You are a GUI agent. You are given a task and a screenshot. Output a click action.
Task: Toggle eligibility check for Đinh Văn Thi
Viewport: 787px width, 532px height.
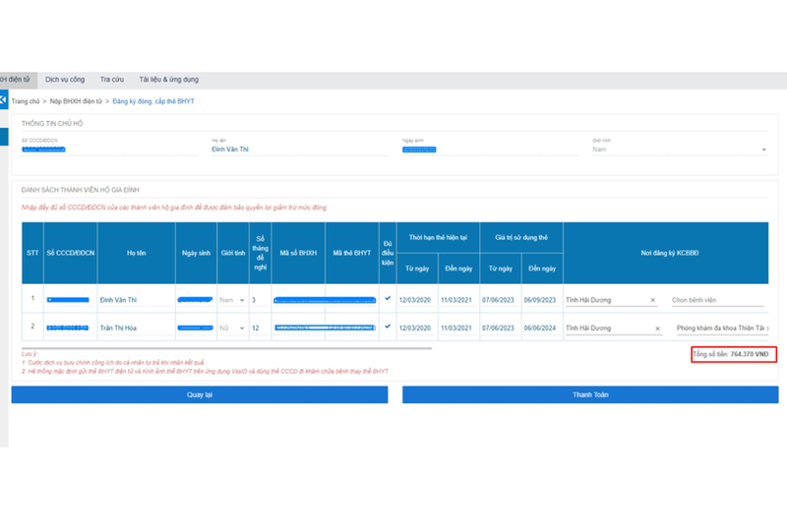click(388, 298)
